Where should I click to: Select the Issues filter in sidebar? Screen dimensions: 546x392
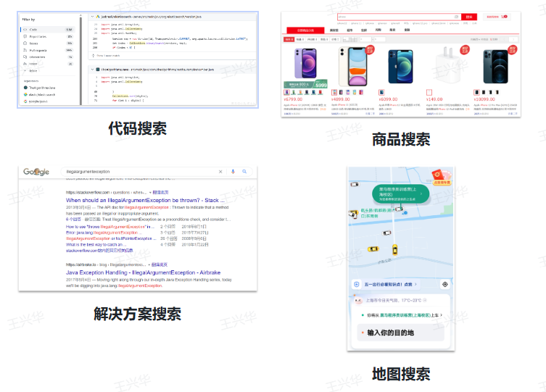click(34, 43)
